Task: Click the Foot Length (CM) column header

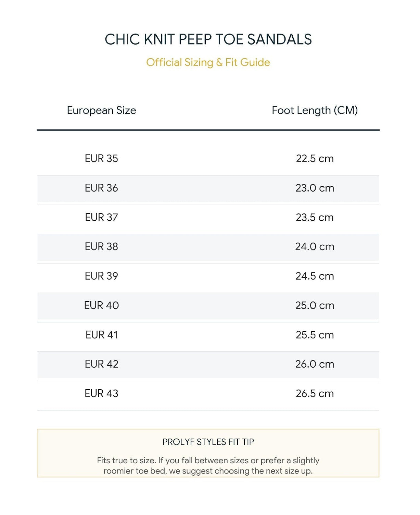Action: (x=315, y=110)
